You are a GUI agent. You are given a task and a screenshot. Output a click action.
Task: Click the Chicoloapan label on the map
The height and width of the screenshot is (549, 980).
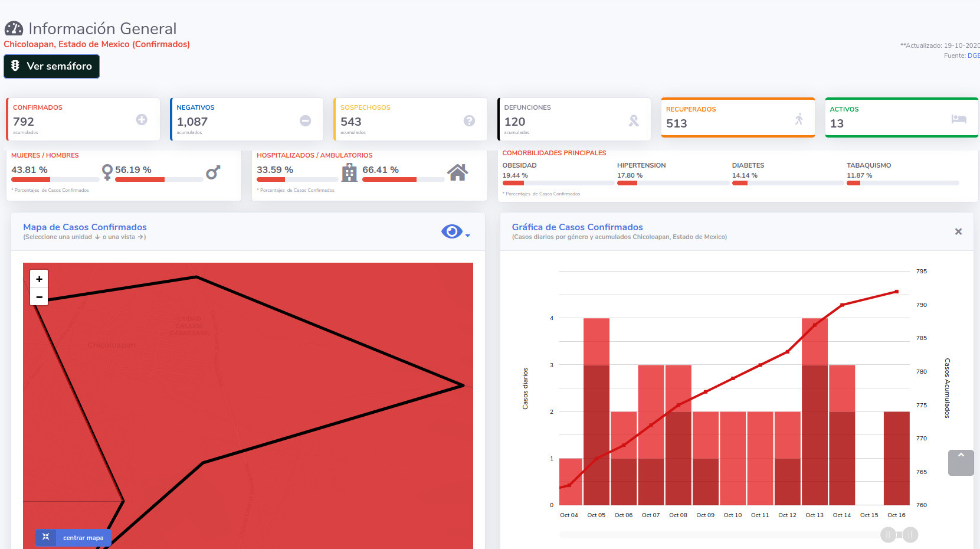112,345
